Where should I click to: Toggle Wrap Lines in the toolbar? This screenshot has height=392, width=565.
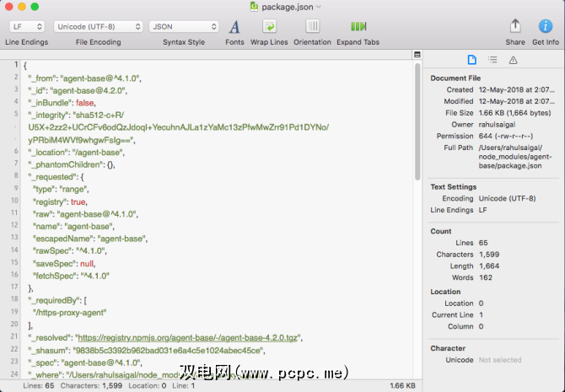pos(269,27)
